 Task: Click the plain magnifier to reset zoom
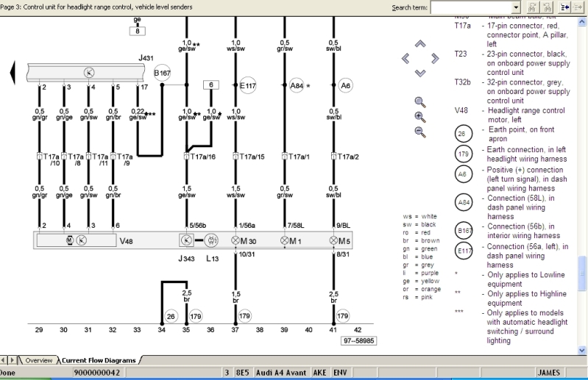[420, 101]
